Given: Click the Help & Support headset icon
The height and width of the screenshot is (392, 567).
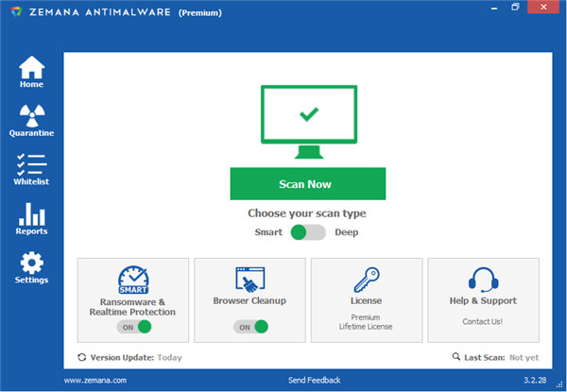Looking at the screenshot, I should coord(483,280).
